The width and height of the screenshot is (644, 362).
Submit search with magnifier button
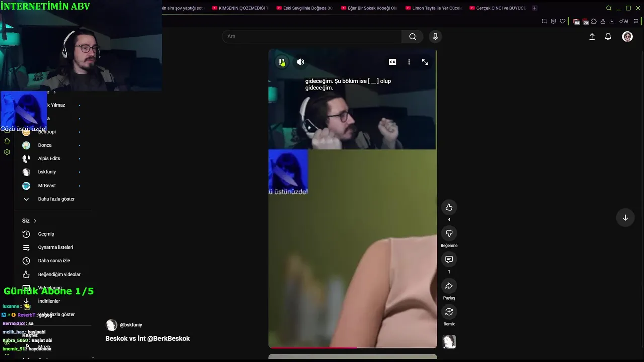click(413, 36)
